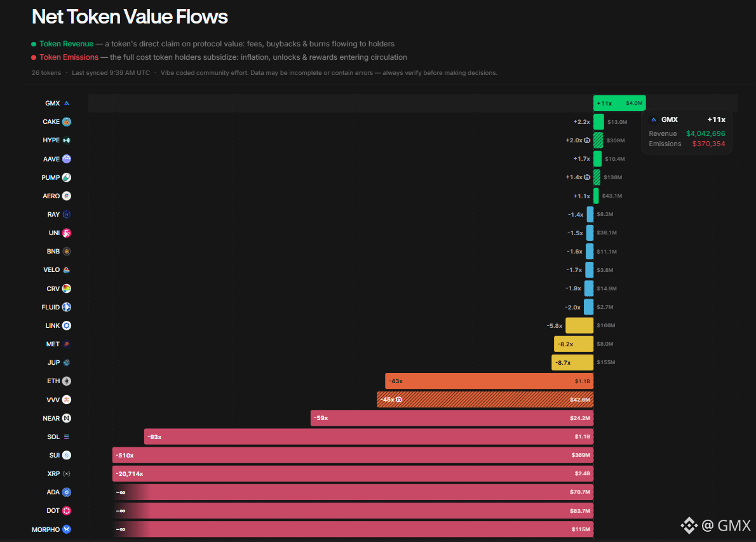This screenshot has width=756, height=542.
Task: Click the CAKE token icon
Action: [x=67, y=121]
